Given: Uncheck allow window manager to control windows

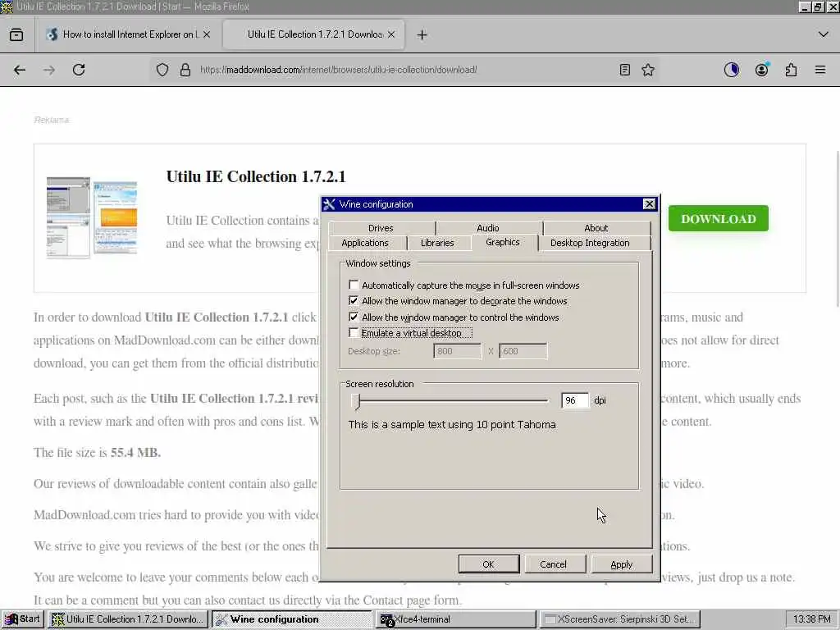Looking at the screenshot, I should coord(354,317).
